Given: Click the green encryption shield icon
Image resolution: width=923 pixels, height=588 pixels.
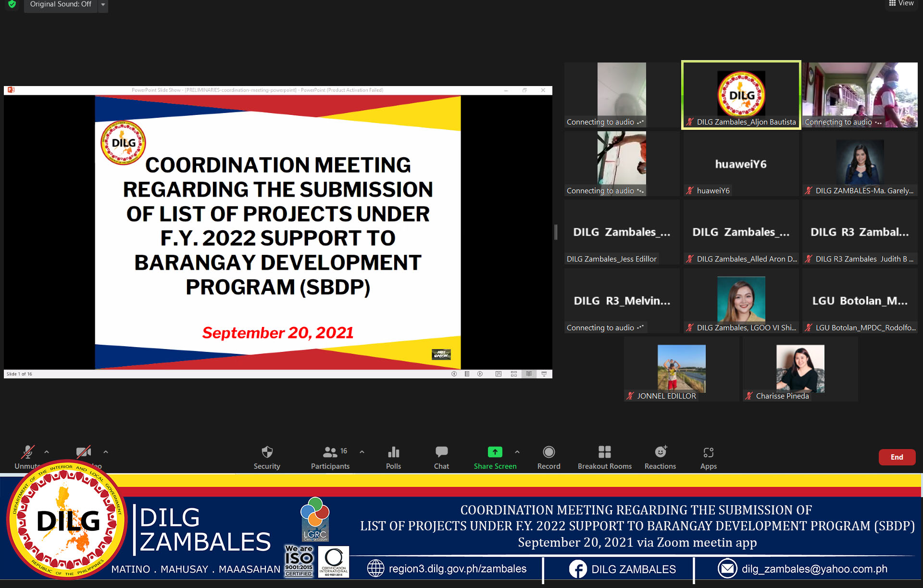Looking at the screenshot, I should pos(12,4).
